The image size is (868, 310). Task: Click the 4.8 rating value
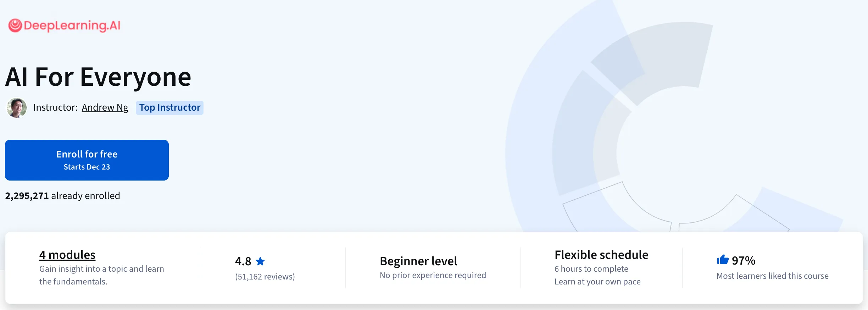pyautogui.click(x=243, y=261)
